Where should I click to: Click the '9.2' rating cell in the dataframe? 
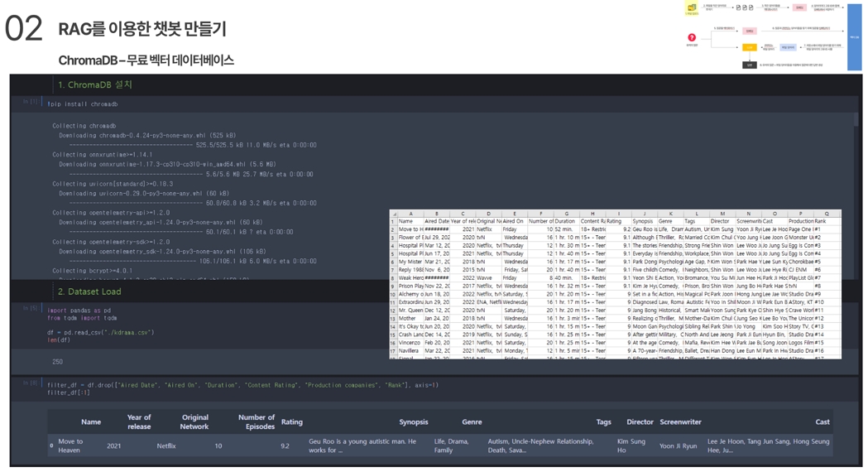pyautogui.click(x=285, y=446)
